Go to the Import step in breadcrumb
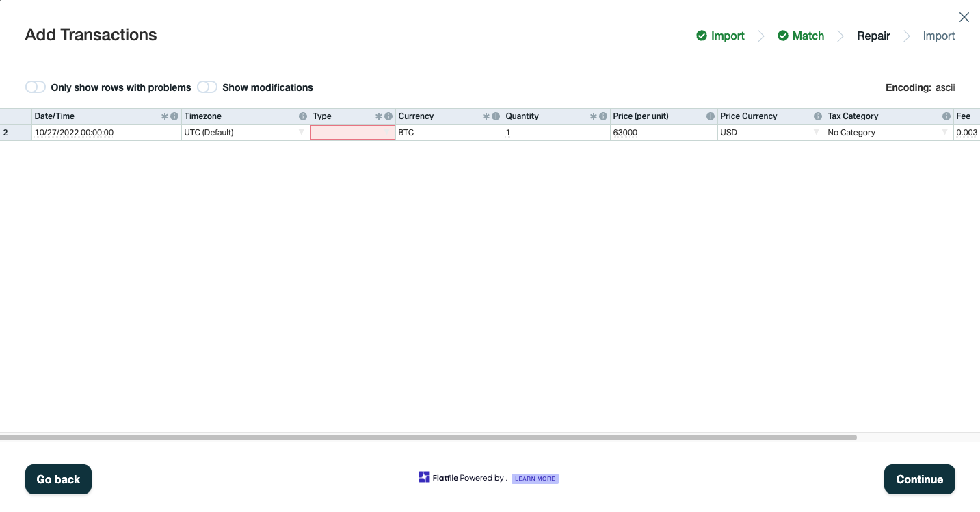Viewport: 980px width, 512px height. pos(720,36)
